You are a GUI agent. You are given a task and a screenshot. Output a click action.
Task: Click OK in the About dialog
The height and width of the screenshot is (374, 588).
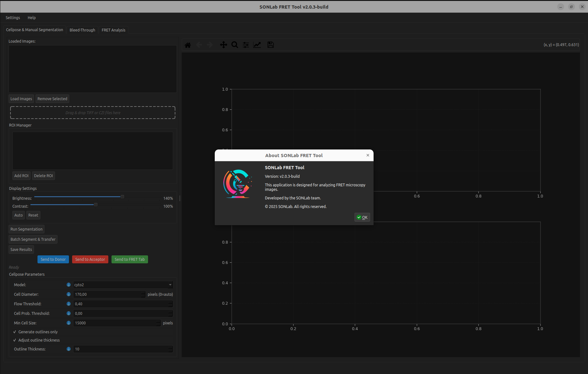[362, 217]
